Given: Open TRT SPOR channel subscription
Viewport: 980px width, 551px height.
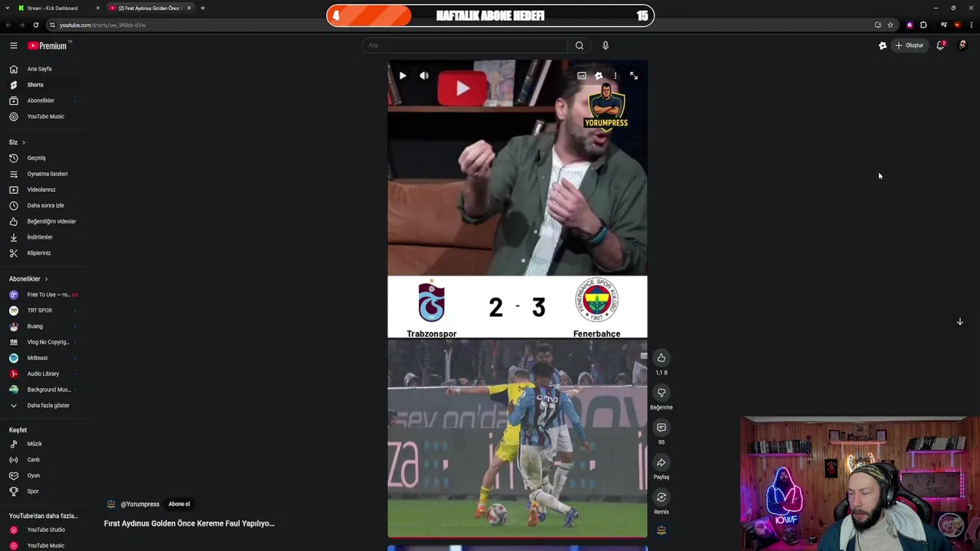Looking at the screenshot, I should pos(40,311).
